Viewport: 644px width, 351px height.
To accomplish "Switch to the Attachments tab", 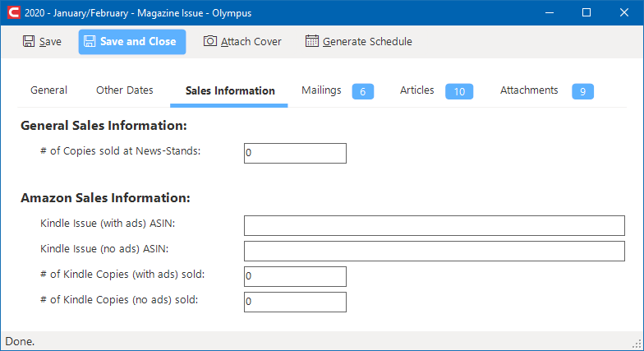I will (x=529, y=90).
